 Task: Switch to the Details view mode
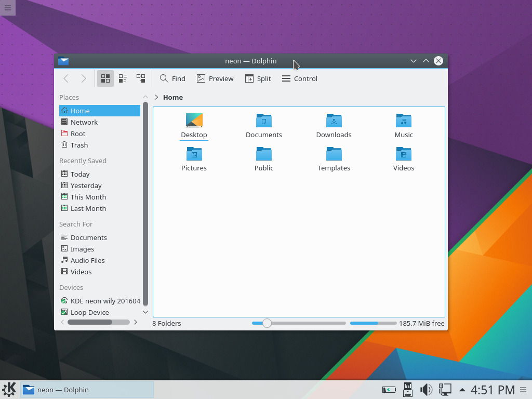click(140, 78)
